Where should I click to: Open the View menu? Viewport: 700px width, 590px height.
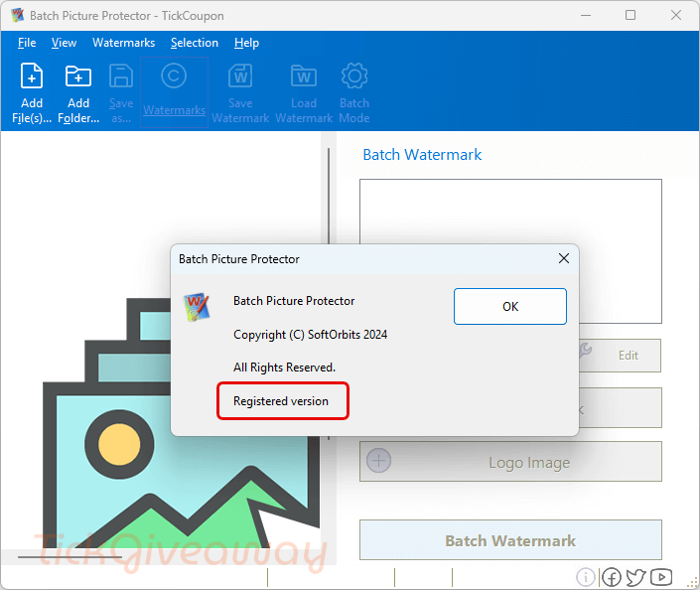point(64,43)
